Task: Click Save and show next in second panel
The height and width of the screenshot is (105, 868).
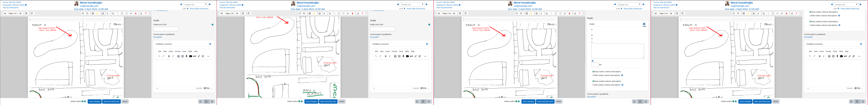Action: [x=328, y=101]
